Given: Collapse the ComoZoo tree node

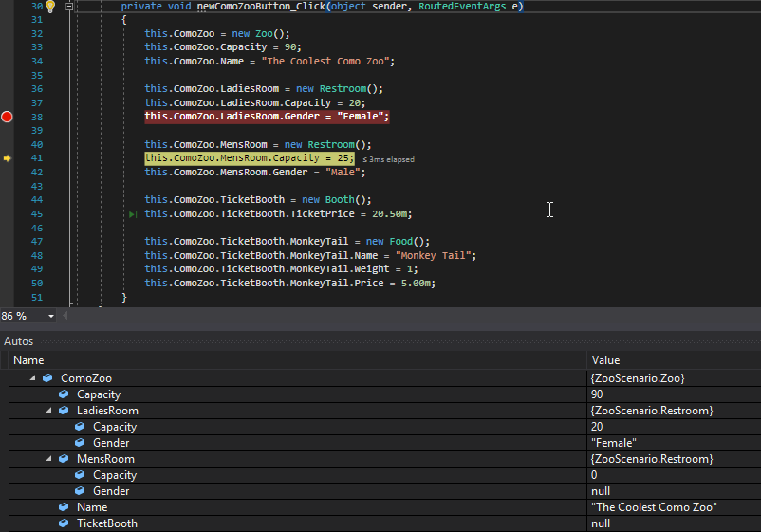Looking at the screenshot, I should point(33,378).
